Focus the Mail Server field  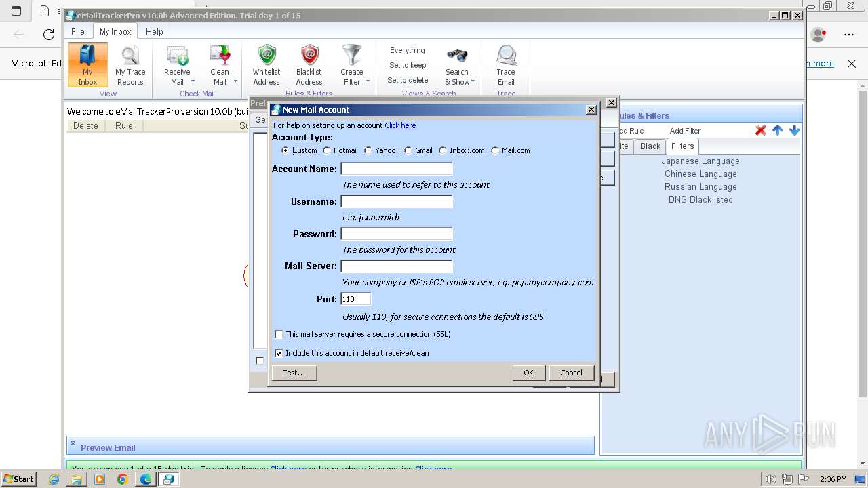pos(397,266)
